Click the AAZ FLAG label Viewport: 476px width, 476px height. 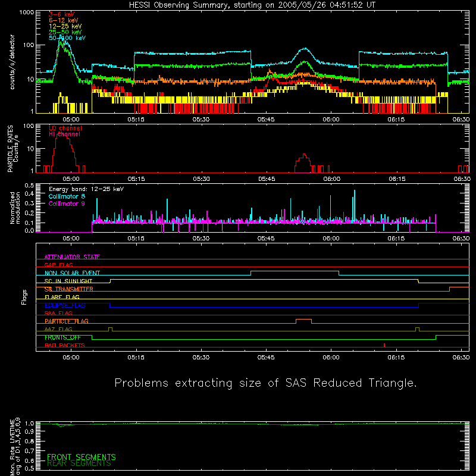point(58,329)
